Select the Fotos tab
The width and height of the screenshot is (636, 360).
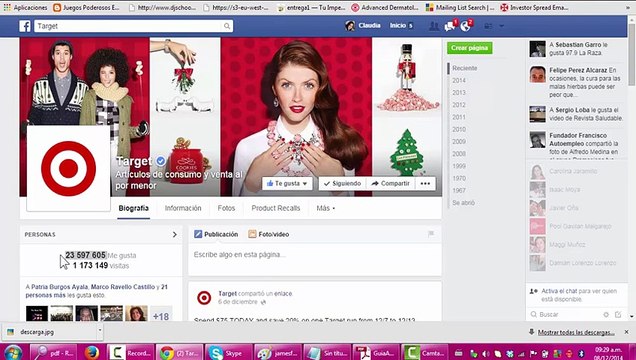click(226, 208)
